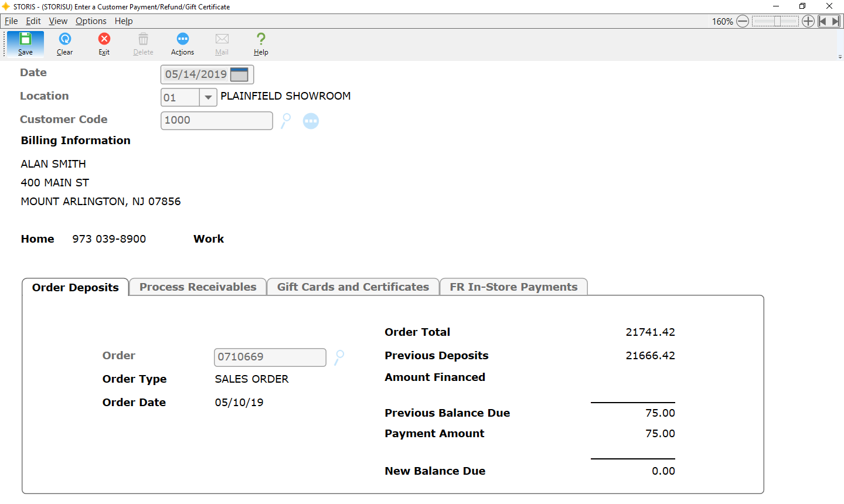Screen dimensions: 844x504
Task: Open the File menu
Action: click(11, 21)
